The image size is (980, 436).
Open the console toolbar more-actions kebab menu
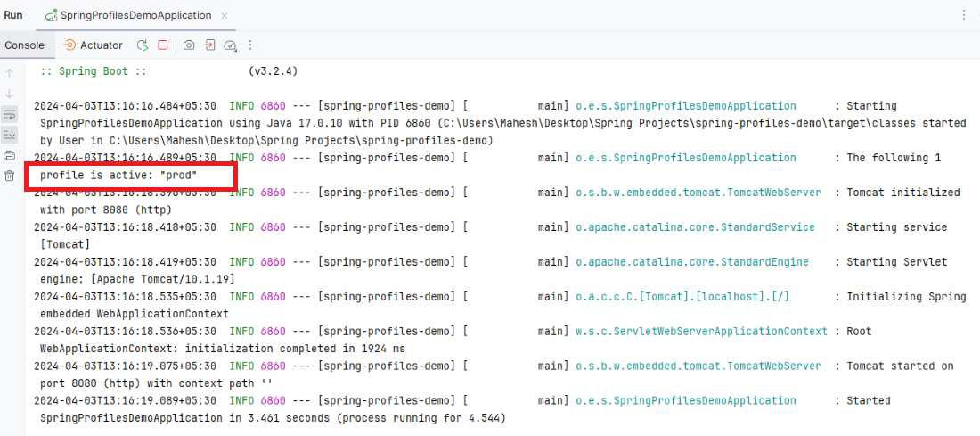[250, 45]
